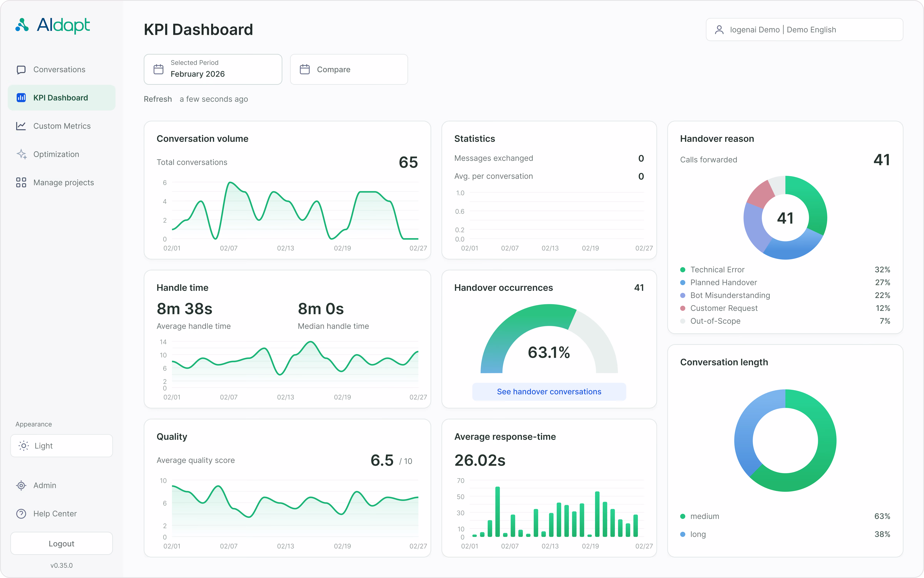Select KPI Dashboard in sidebar
The width and height of the screenshot is (924, 578).
61,98
